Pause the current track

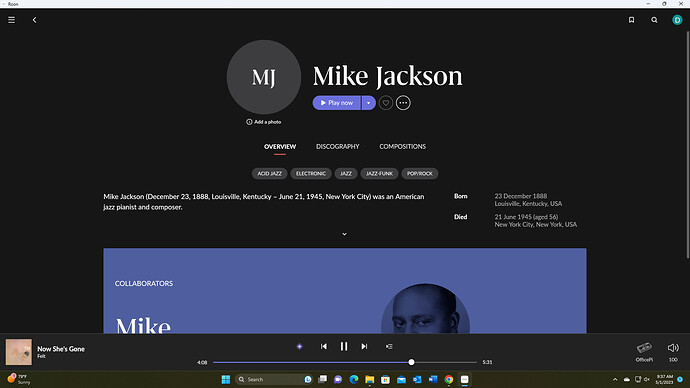coord(344,347)
